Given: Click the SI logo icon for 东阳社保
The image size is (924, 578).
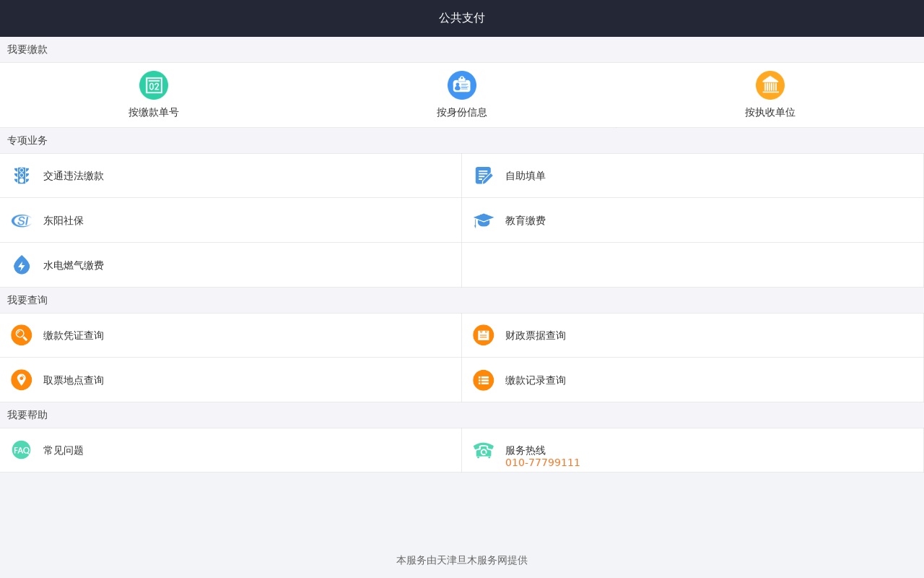Looking at the screenshot, I should (22, 220).
